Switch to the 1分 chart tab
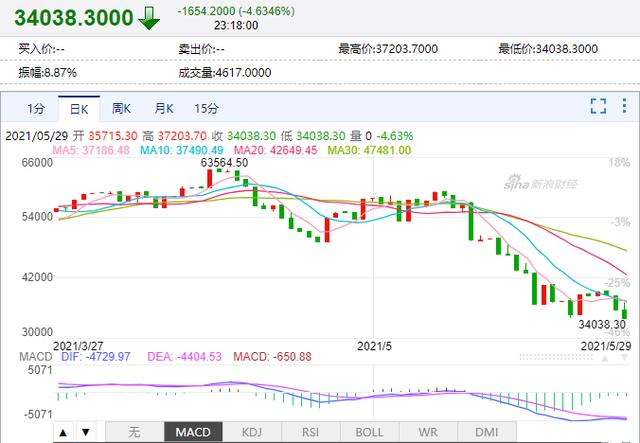This screenshot has height=443, width=640. click(36, 109)
